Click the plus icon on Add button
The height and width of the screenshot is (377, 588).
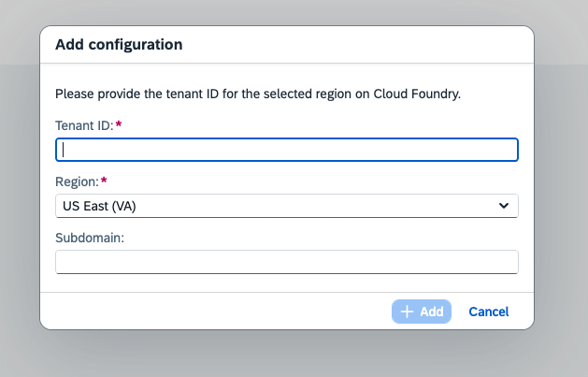tap(407, 312)
